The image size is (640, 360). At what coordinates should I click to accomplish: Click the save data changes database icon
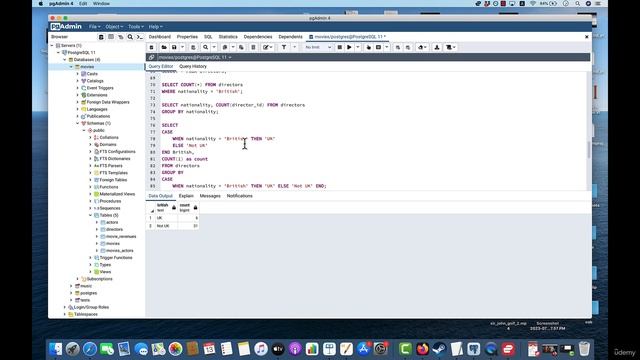pyautogui.click(x=193, y=47)
